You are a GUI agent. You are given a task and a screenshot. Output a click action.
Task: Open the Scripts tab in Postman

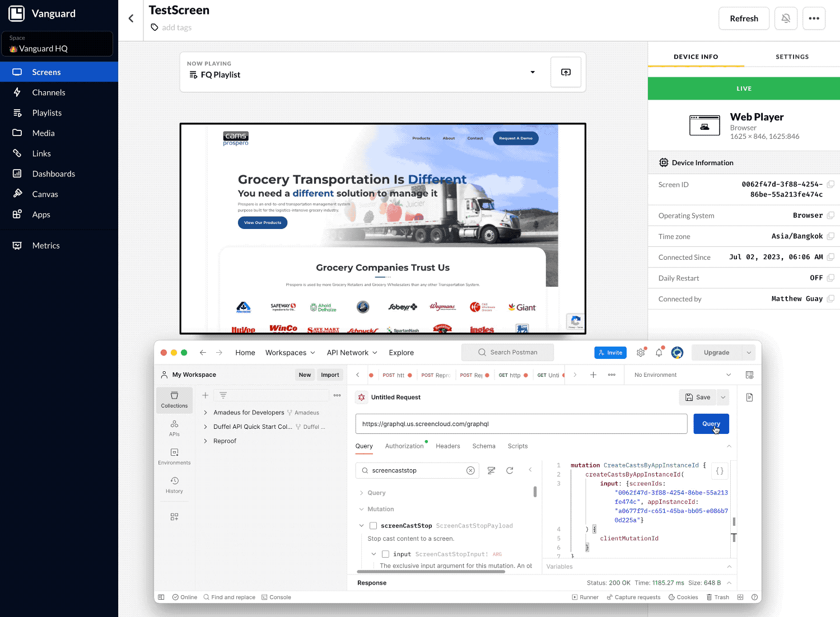[x=517, y=446]
